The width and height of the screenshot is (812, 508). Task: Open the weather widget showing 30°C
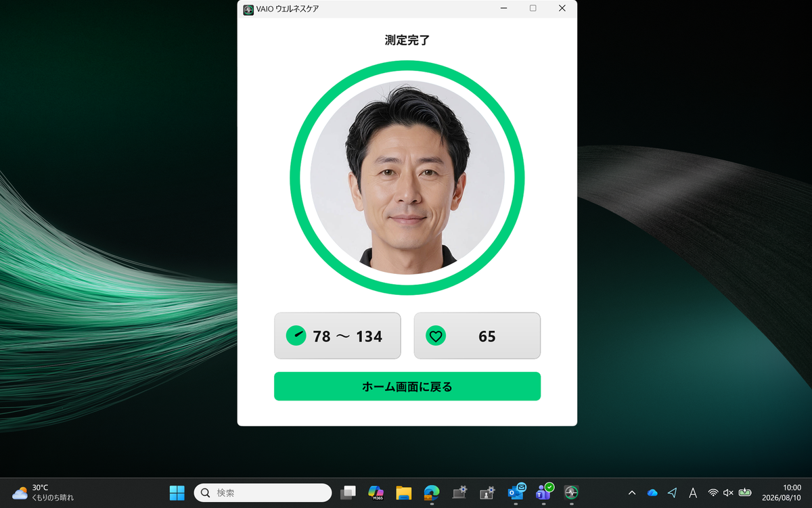coord(43,492)
